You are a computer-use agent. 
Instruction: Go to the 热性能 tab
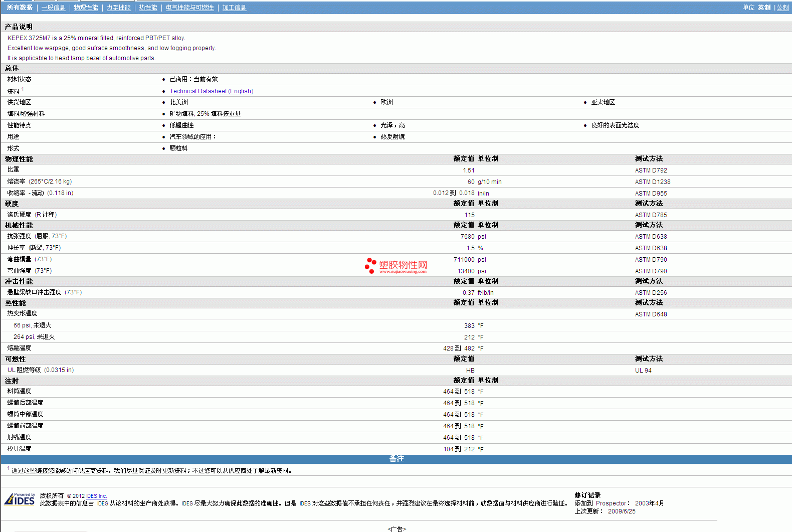tap(148, 8)
